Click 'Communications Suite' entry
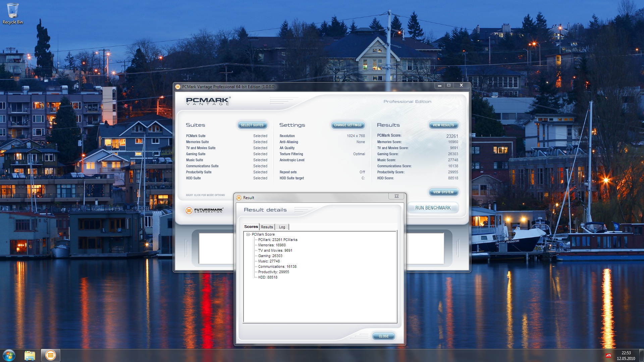 [x=202, y=166]
